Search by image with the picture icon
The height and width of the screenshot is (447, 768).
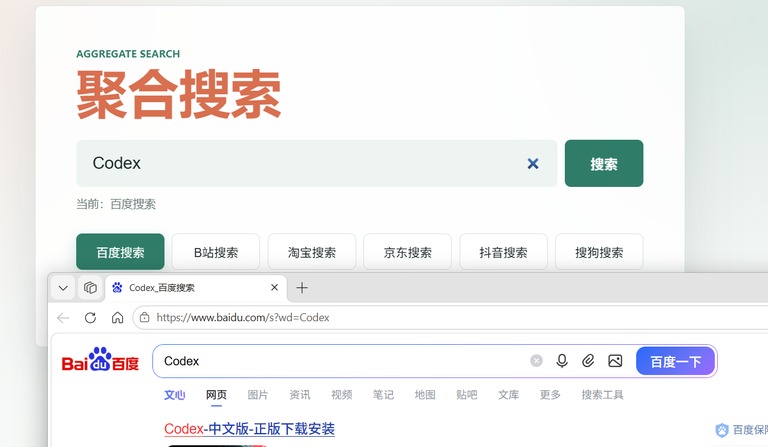[615, 361]
